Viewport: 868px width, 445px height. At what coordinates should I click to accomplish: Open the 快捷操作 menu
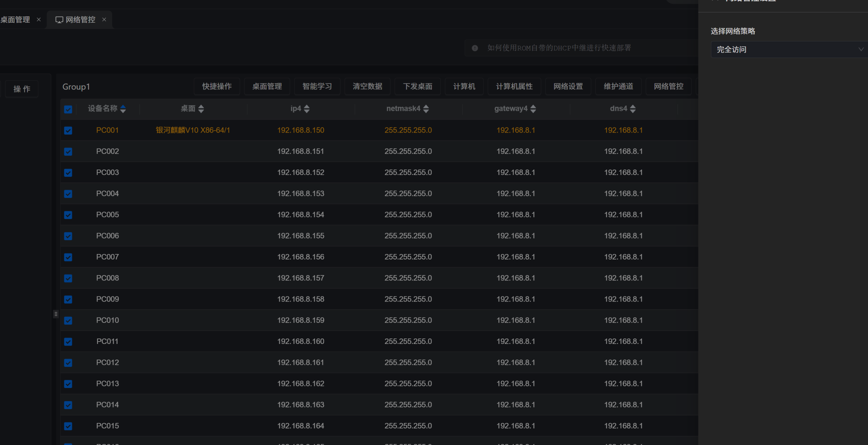217,86
